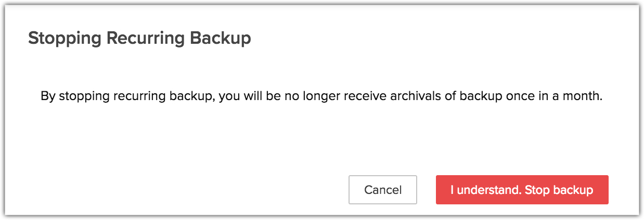Image resolution: width=644 pixels, height=220 pixels.
Task: Click 'Stop backup' label on red button
Action: (x=559, y=190)
